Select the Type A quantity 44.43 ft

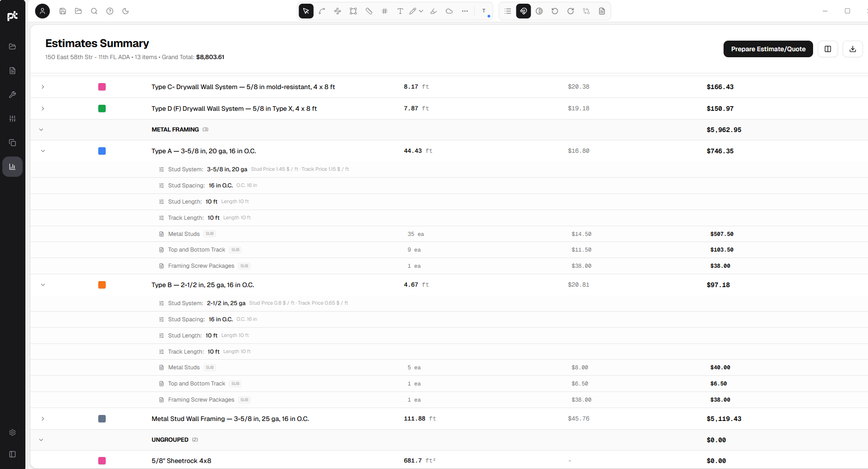pos(418,151)
